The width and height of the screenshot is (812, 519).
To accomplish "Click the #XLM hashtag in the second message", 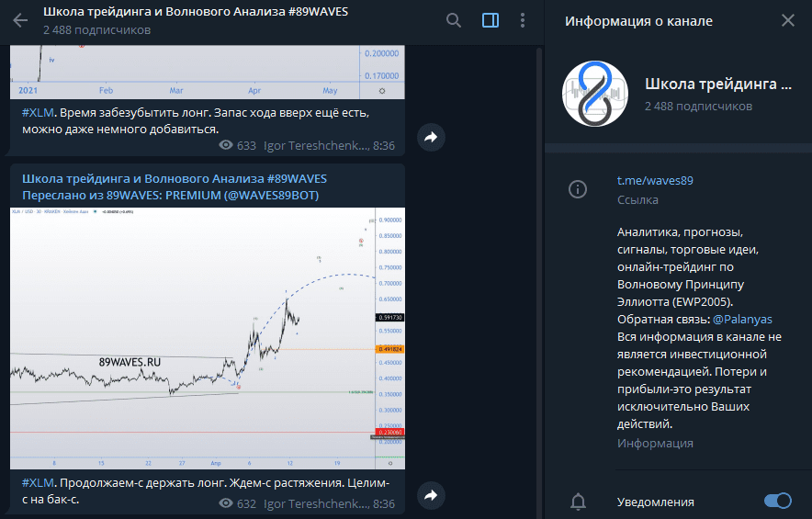I will (x=38, y=483).
